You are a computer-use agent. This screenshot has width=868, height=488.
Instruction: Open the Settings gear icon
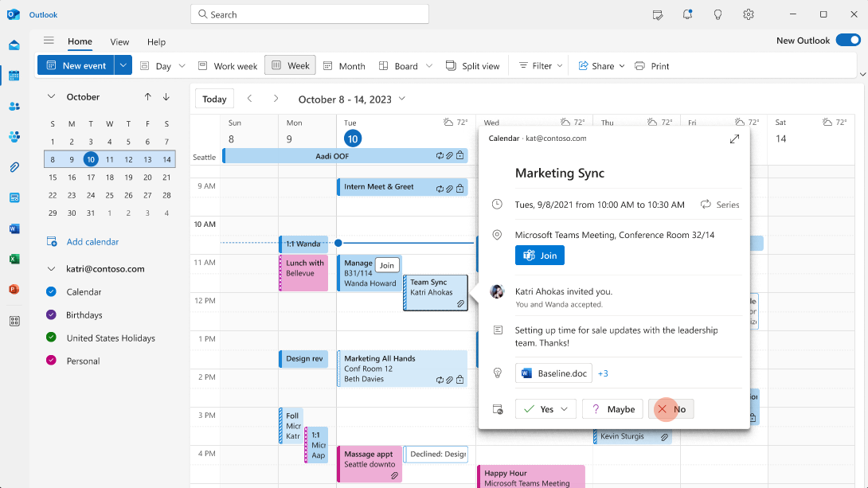tap(749, 14)
